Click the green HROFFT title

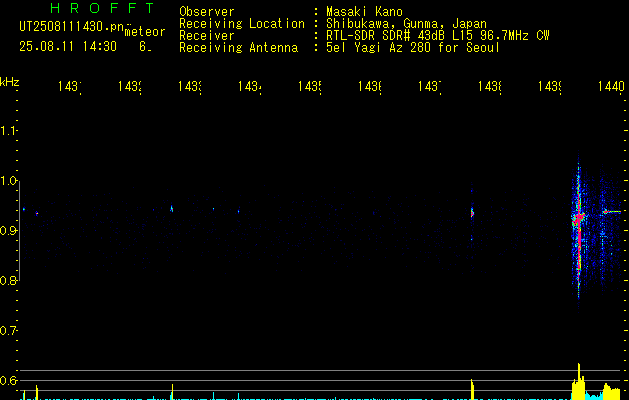[103, 8]
